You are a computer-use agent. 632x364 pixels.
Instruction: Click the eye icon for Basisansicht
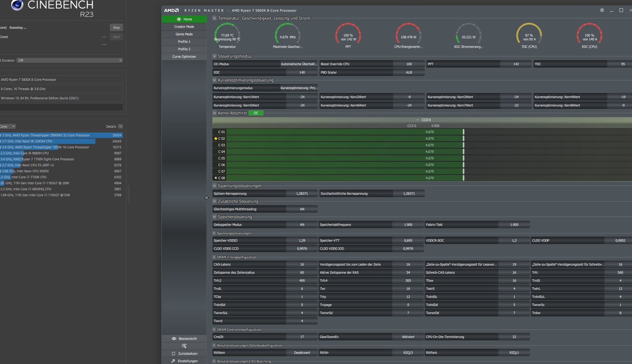pos(174,339)
